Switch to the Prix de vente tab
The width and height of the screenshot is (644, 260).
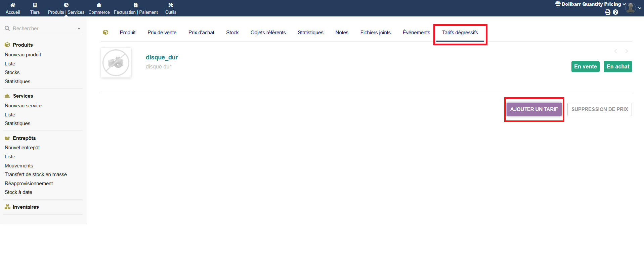click(162, 33)
